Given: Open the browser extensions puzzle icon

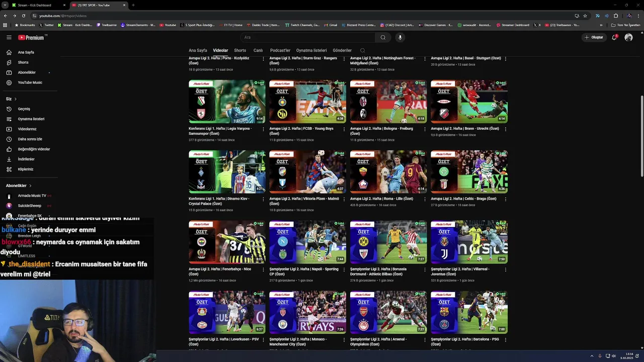Looking at the screenshot, I should [616, 16].
